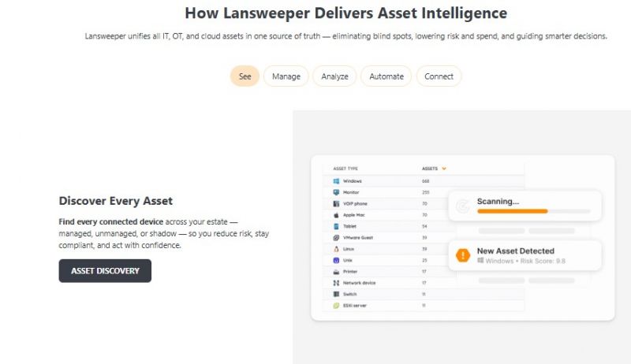This screenshot has height=364, width=631.
Task: Click the VOIP phone icon
Action: point(336,204)
